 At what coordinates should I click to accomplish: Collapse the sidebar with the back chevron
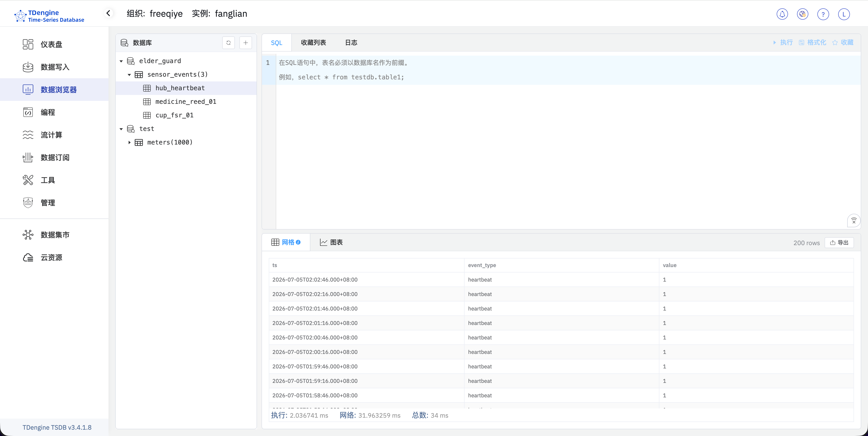point(108,13)
